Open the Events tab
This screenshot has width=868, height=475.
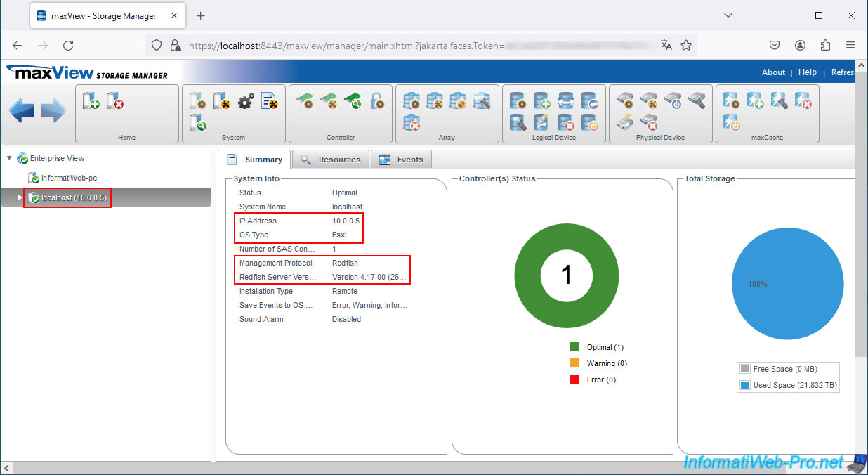point(402,160)
